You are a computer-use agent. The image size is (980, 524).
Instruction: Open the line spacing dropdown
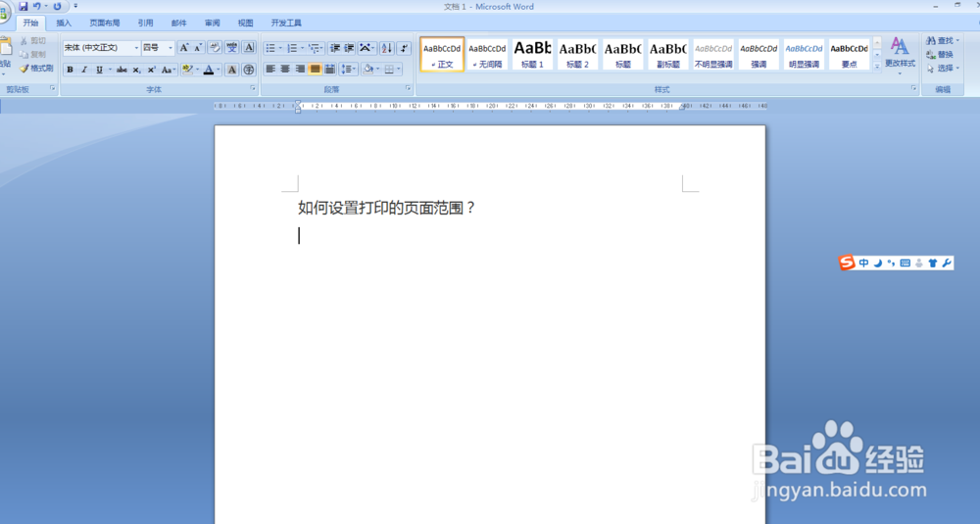pyautogui.click(x=350, y=69)
